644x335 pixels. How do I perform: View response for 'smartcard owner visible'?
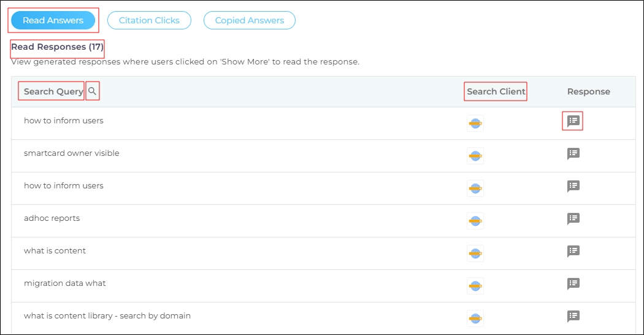coord(573,154)
